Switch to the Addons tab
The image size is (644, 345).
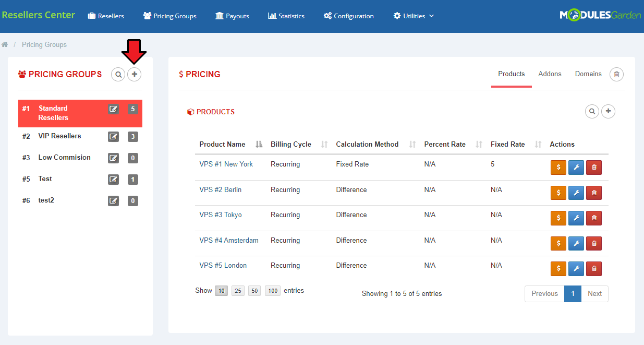point(550,74)
